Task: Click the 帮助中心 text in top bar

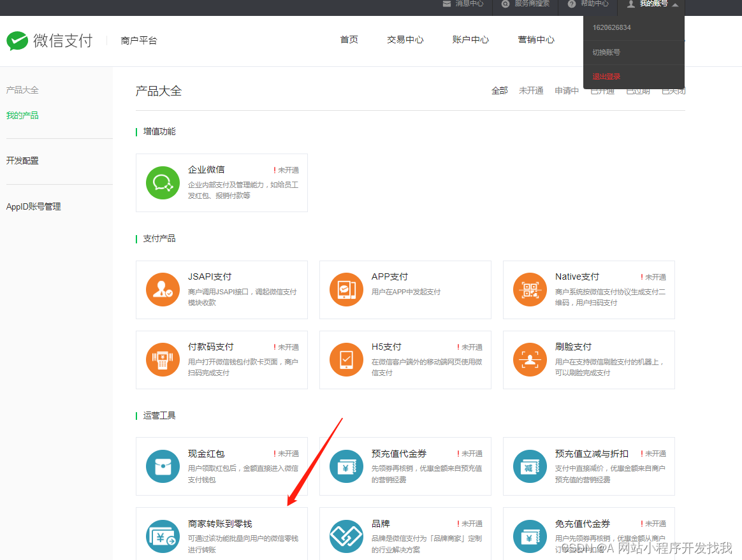Action: tap(595, 4)
